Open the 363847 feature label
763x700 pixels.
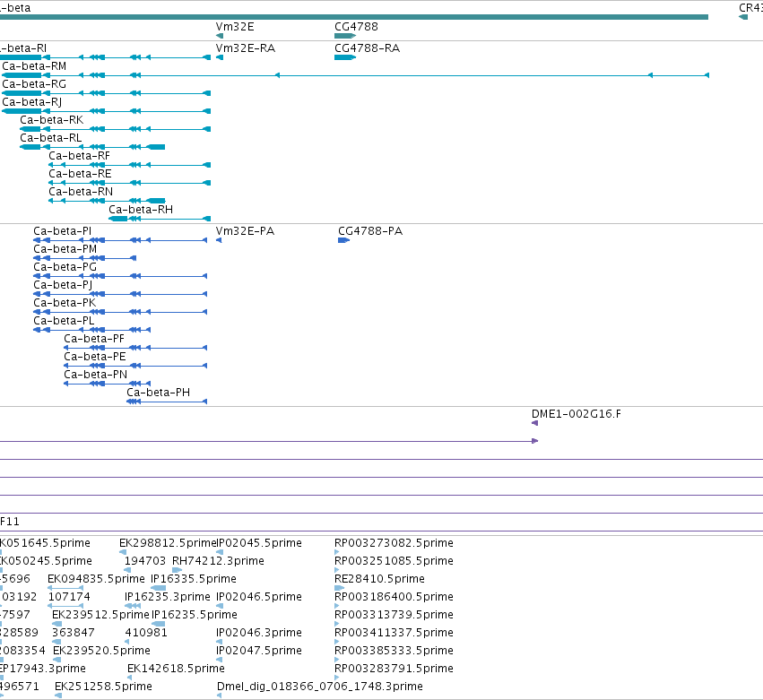pos(74,633)
